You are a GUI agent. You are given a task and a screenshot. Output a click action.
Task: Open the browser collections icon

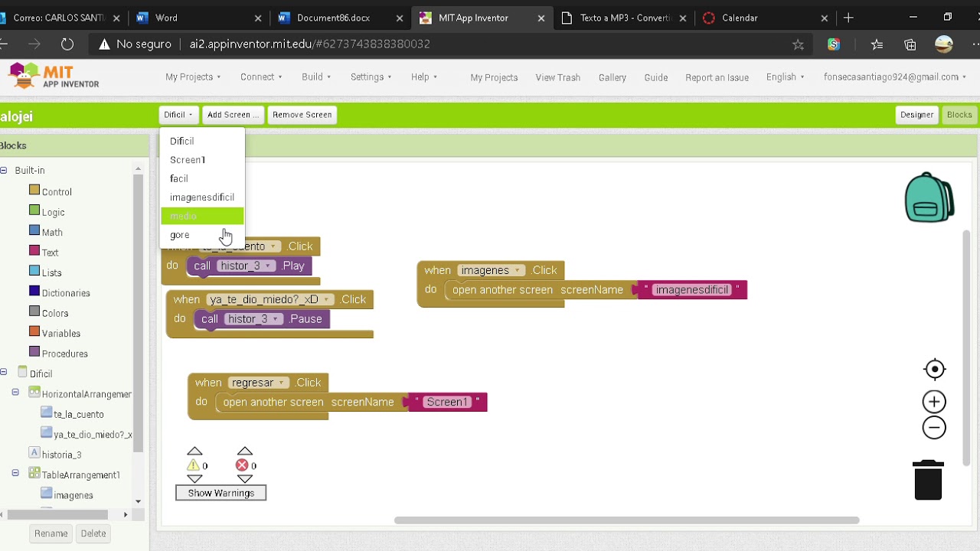pyautogui.click(x=910, y=44)
